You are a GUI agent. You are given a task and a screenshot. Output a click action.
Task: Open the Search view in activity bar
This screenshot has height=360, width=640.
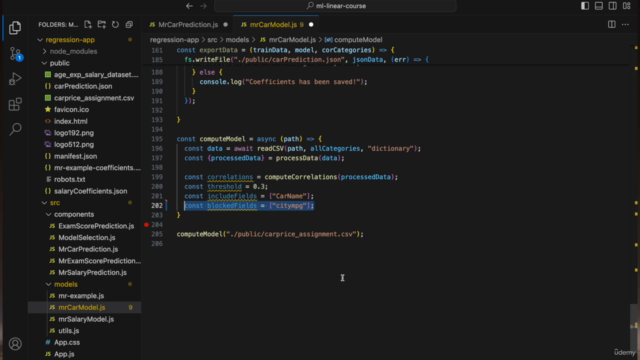(x=15, y=129)
